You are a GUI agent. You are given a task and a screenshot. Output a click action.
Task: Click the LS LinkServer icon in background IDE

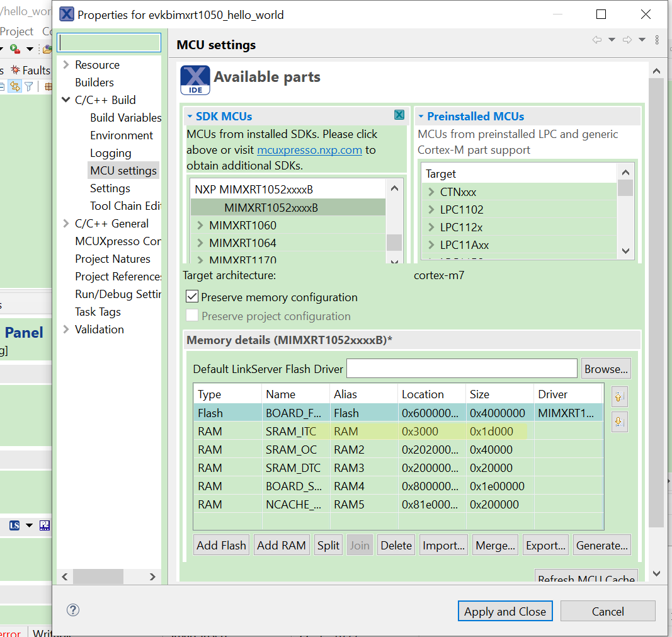point(14,525)
